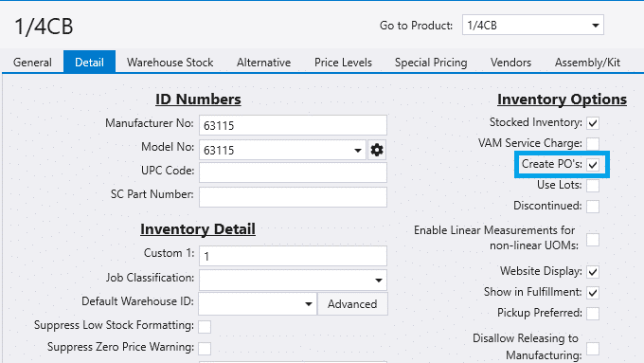This screenshot has height=363, width=644.
Task: Uncheck Stocked Inventory
Action: point(593,122)
